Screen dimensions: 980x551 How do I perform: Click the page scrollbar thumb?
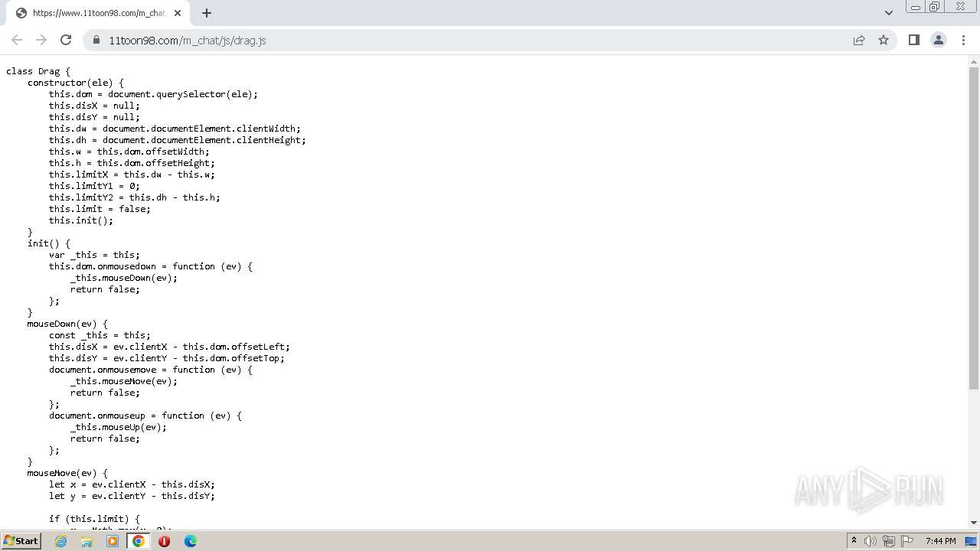[x=974, y=230]
